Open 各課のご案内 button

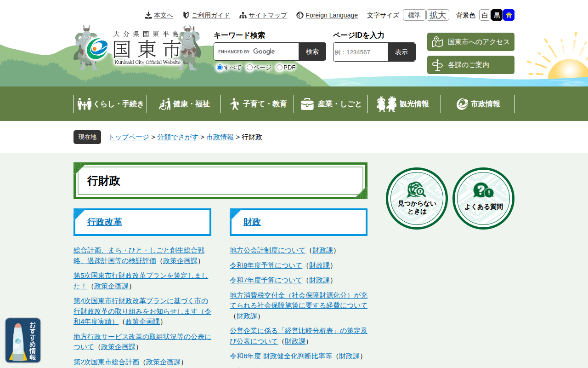(x=471, y=65)
